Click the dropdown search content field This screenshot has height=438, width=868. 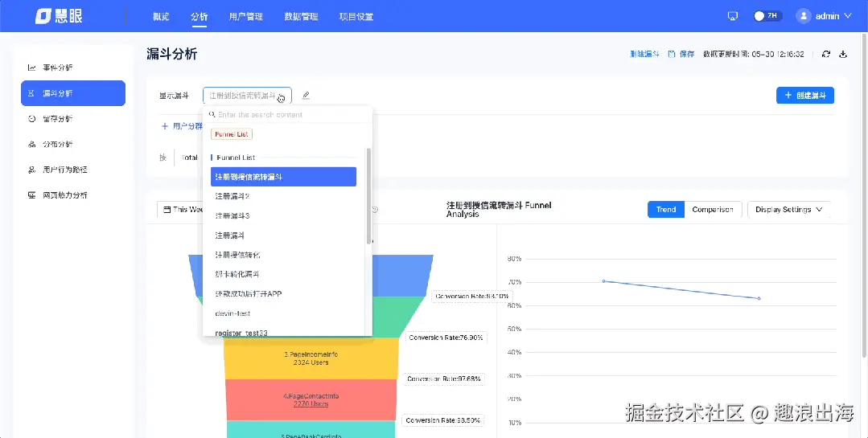coord(288,114)
